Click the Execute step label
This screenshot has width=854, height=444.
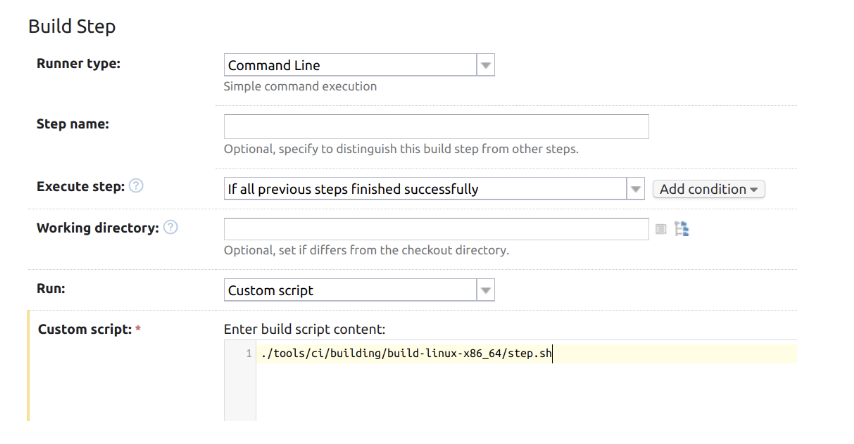80,187
